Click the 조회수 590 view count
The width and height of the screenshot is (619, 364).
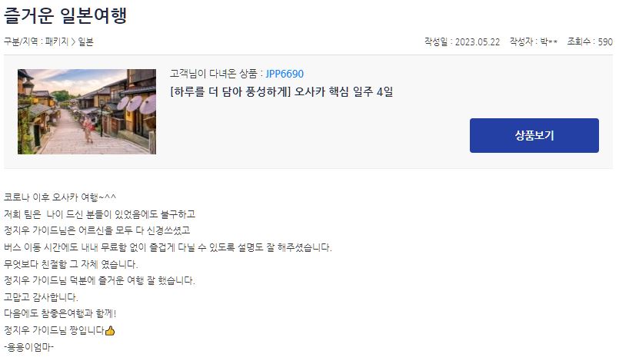[x=590, y=41]
